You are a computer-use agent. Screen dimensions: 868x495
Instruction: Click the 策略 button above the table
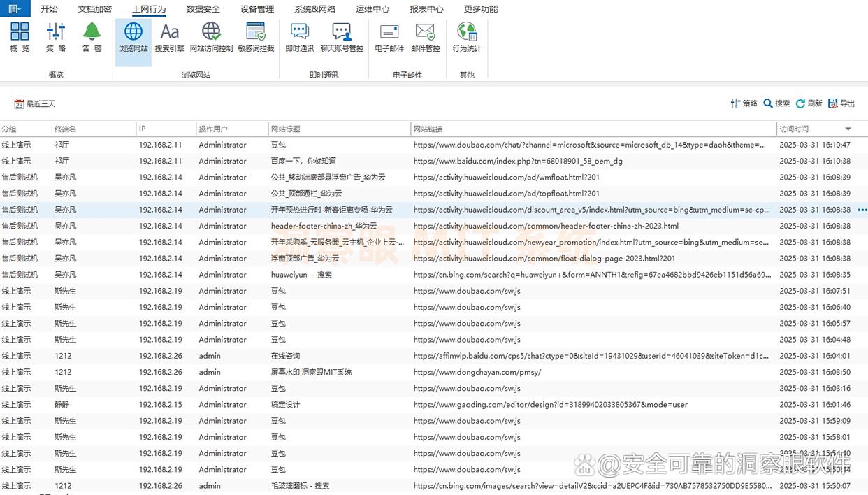744,103
